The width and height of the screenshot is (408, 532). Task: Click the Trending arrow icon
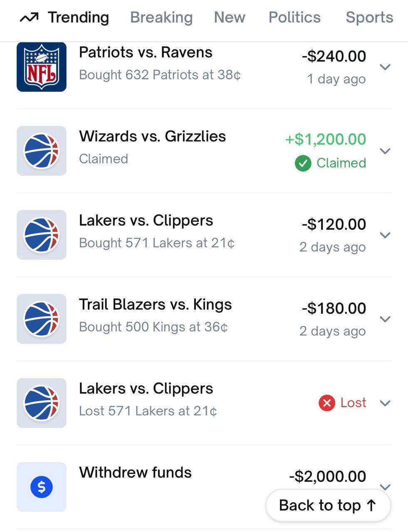point(29,17)
